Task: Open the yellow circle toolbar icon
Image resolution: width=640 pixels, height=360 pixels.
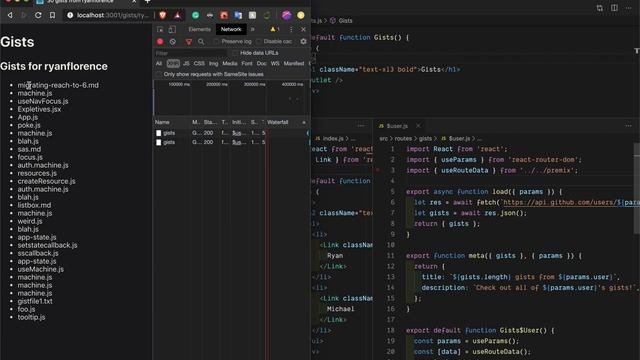Action: 301,15
